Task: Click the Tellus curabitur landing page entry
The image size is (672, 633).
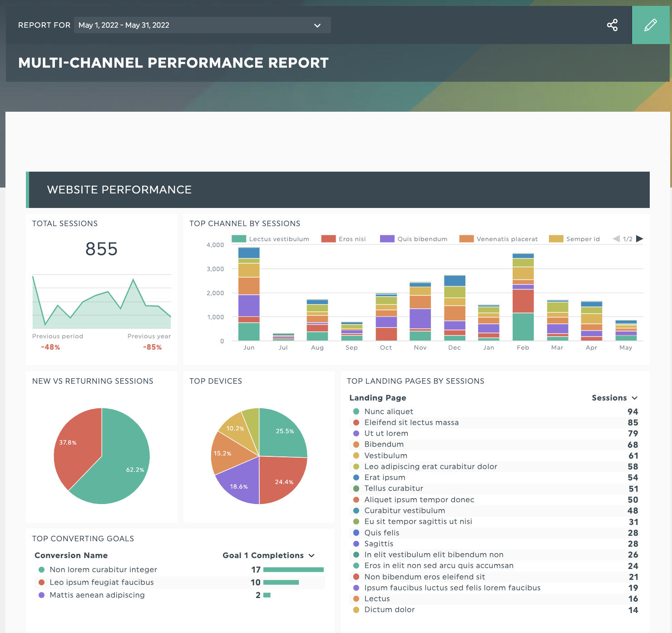Action: [x=394, y=488]
